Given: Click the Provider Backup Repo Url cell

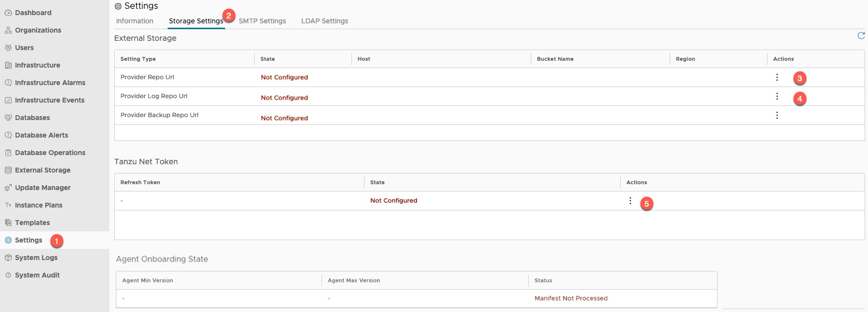Looking at the screenshot, I should point(159,115).
